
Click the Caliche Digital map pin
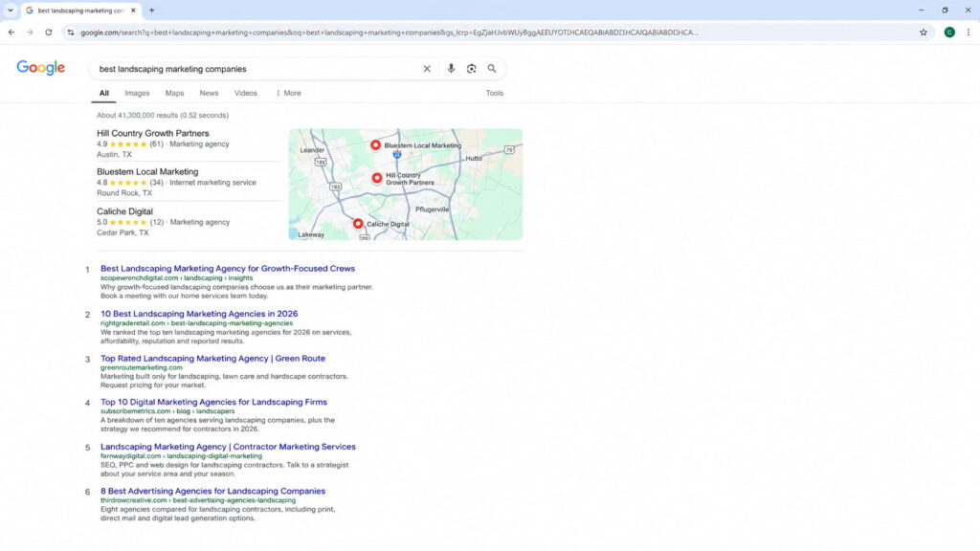[358, 224]
